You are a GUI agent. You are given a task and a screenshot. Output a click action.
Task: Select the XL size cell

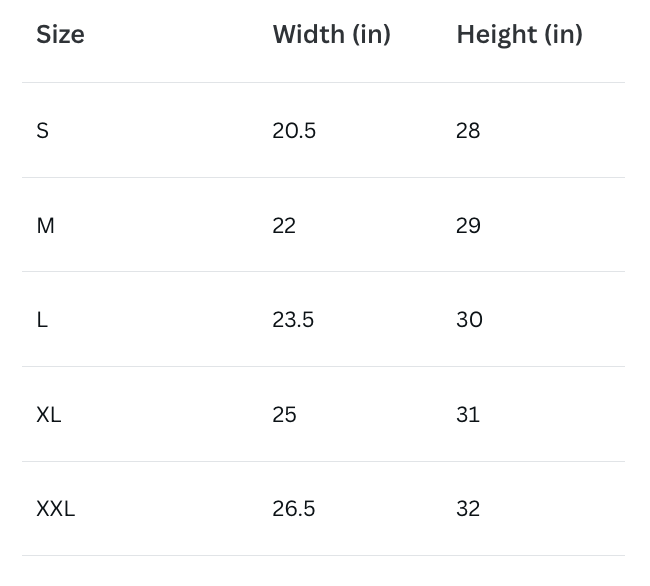coord(49,415)
